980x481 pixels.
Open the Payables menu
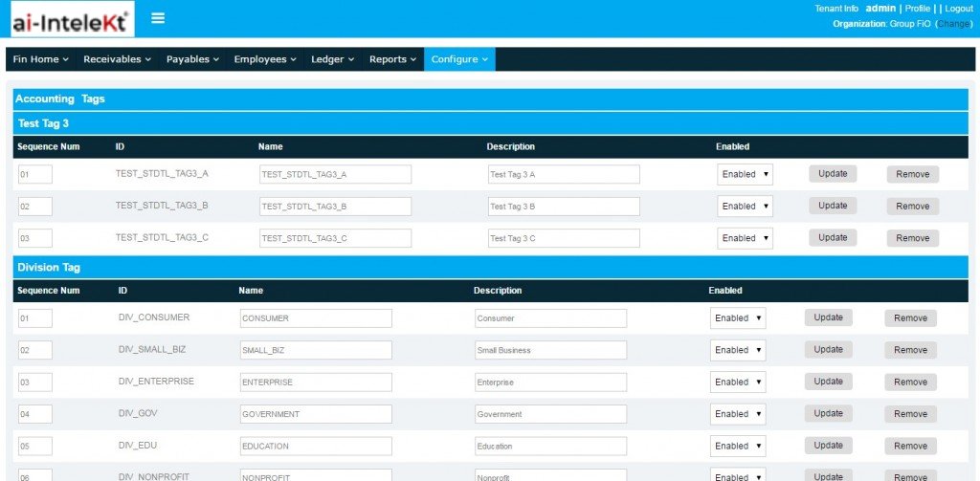[192, 59]
